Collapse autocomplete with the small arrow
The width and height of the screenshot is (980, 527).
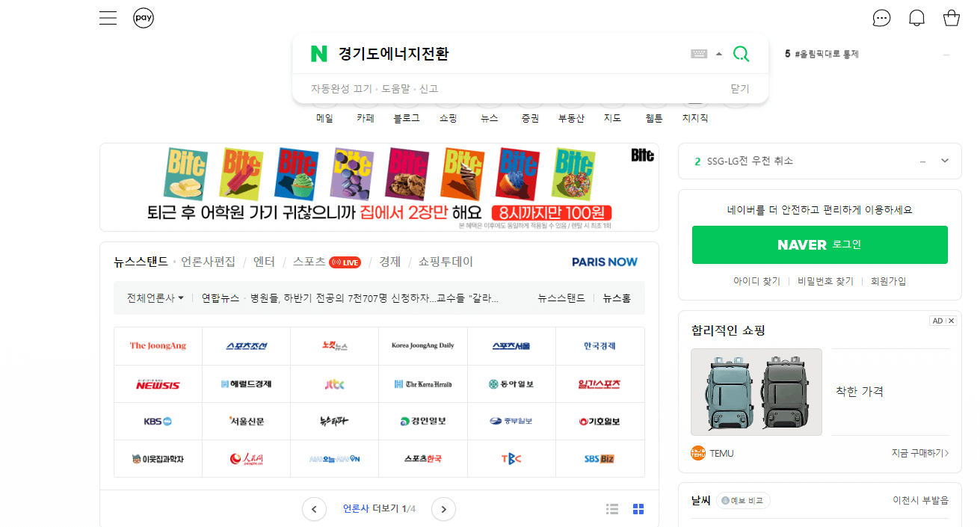click(x=719, y=54)
